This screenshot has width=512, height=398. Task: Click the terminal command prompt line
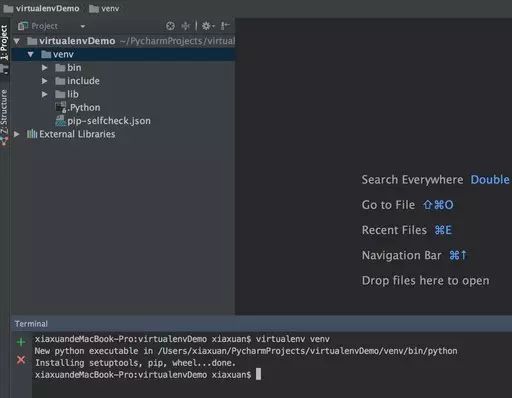148,375
